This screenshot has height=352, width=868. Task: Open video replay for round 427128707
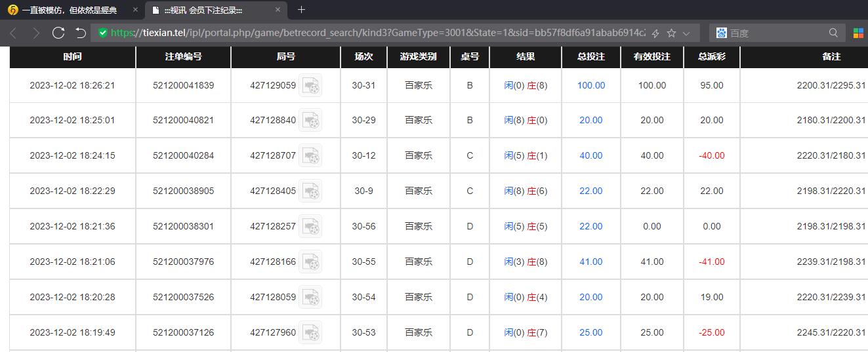click(x=310, y=155)
